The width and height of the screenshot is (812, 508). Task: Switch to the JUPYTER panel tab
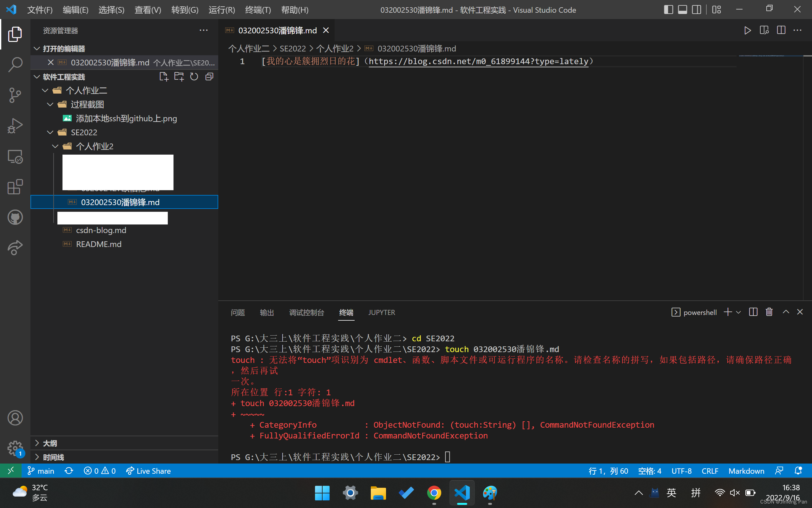(x=382, y=312)
